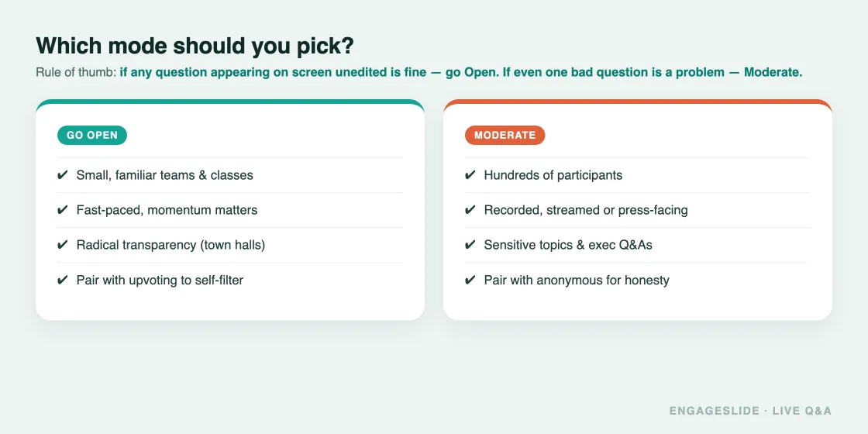The width and height of the screenshot is (868, 434).
Task: Click the Which mode should you pick heading
Action: [195, 46]
